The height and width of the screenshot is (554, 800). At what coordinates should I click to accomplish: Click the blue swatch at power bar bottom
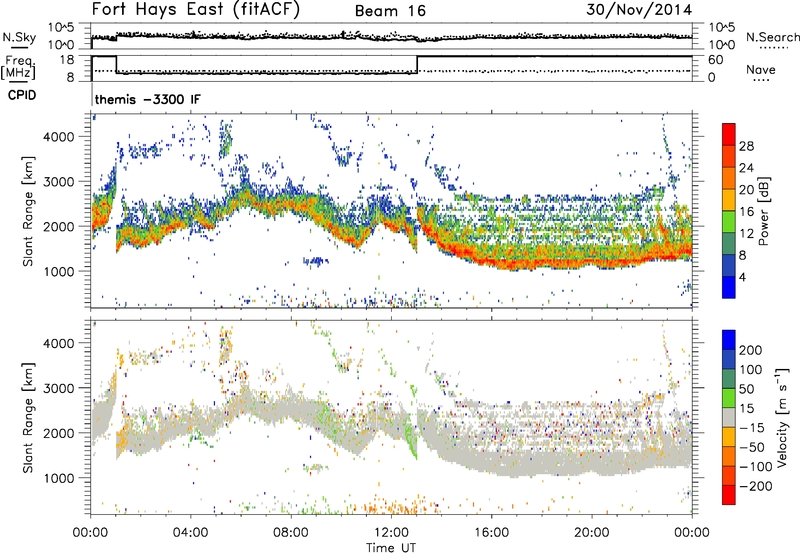[x=729, y=287]
